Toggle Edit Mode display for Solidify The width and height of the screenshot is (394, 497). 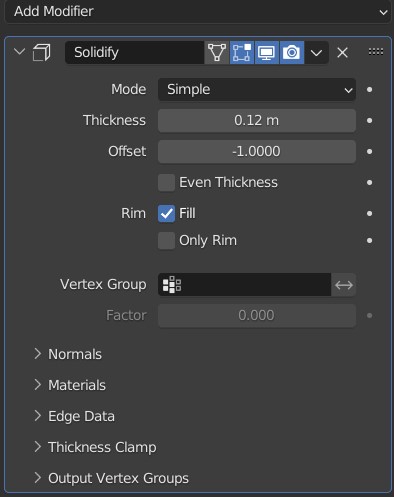pos(242,53)
